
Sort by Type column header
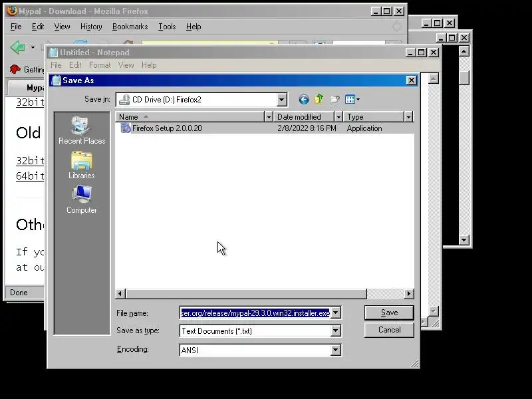374,117
